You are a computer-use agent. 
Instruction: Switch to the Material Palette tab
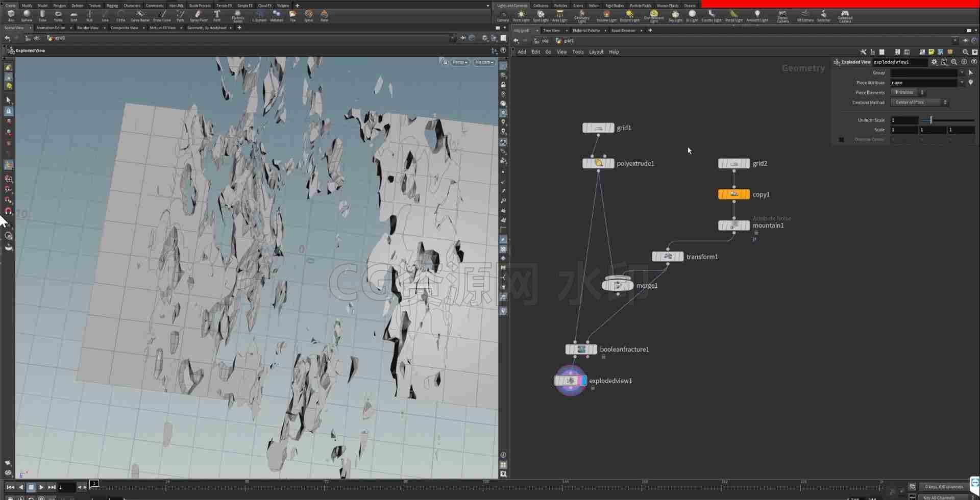(586, 30)
